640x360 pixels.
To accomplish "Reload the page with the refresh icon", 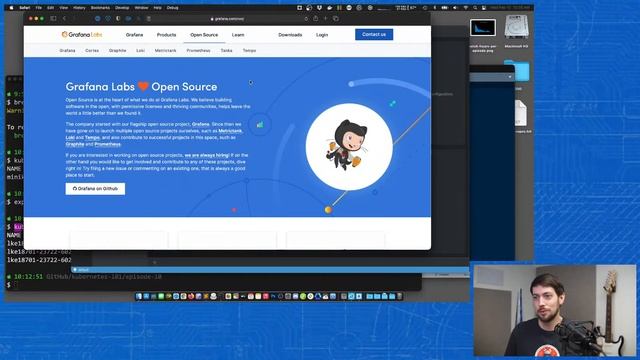I will [x=306, y=19].
